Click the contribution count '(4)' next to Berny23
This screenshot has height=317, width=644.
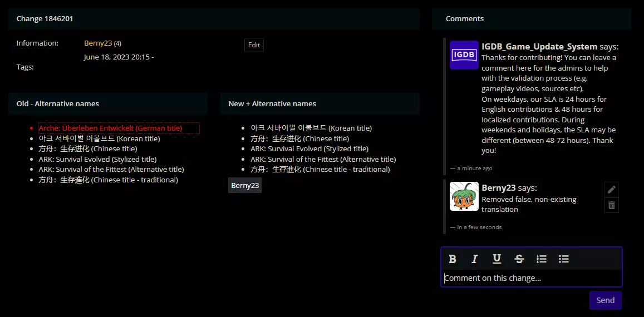(x=117, y=43)
